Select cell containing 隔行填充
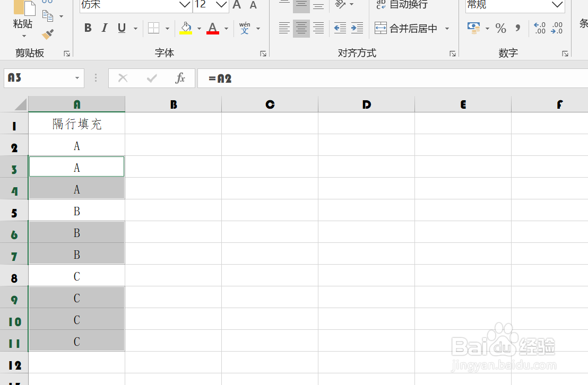 coord(77,124)
